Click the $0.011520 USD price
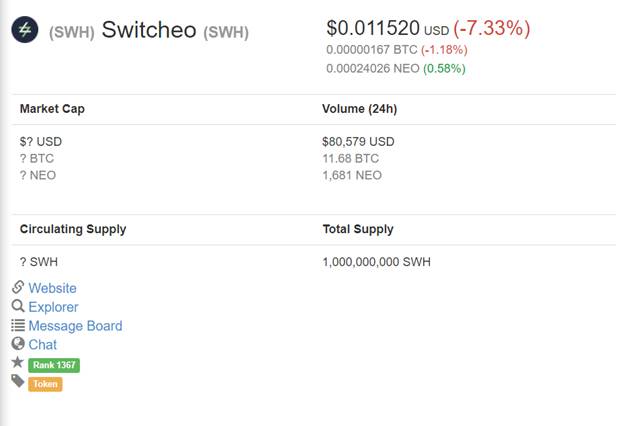 (x=388, y=28)
